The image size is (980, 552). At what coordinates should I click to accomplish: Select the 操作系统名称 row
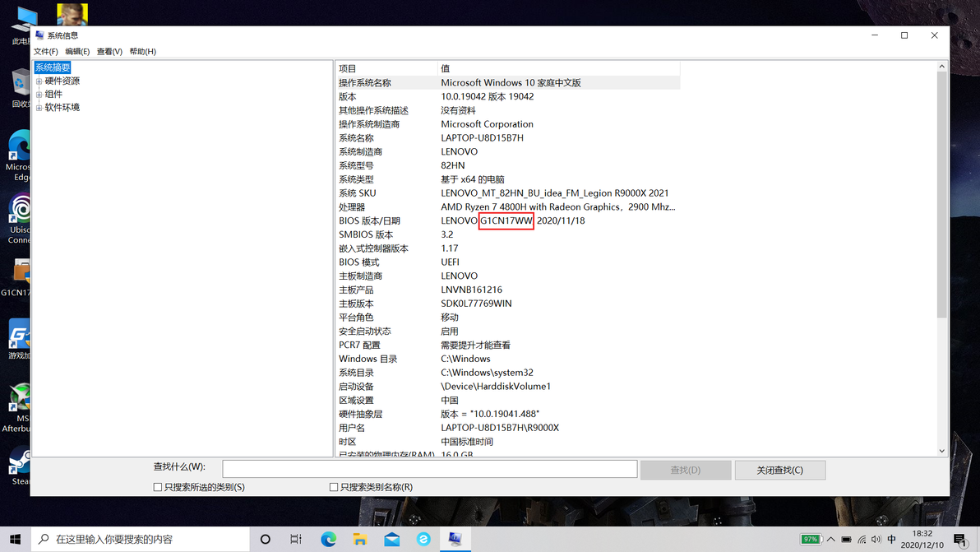507,82
